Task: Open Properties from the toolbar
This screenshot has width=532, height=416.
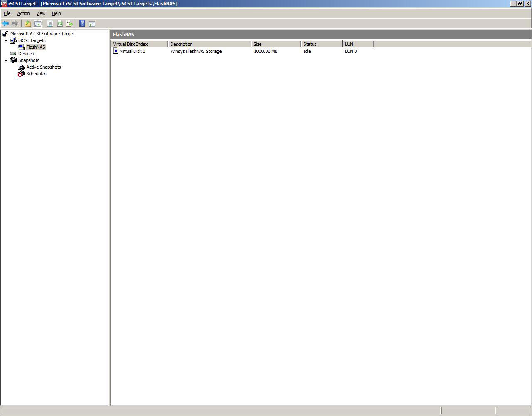Action: point(50,24)
